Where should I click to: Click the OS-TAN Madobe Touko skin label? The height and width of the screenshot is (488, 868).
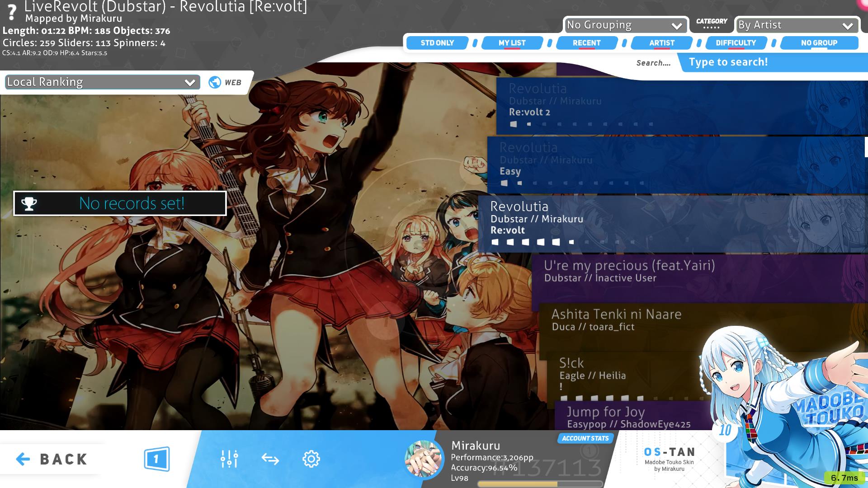pyautogui.click(x=669, y=459)
